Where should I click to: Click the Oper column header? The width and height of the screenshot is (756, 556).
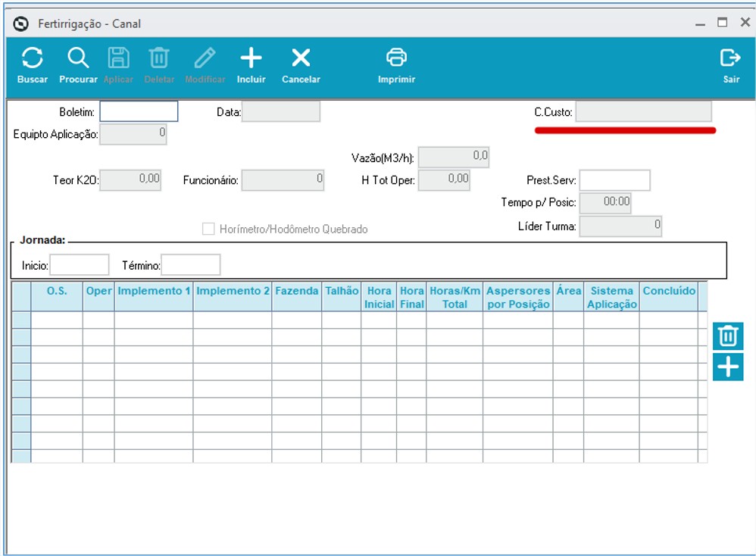coord(98,297)
